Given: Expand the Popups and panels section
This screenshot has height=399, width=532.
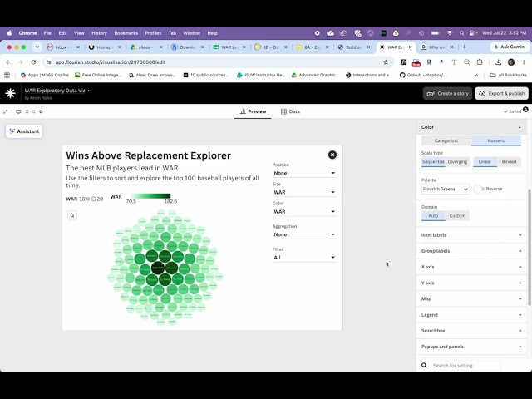Looking at the screenshot, I should pos(471,347).
